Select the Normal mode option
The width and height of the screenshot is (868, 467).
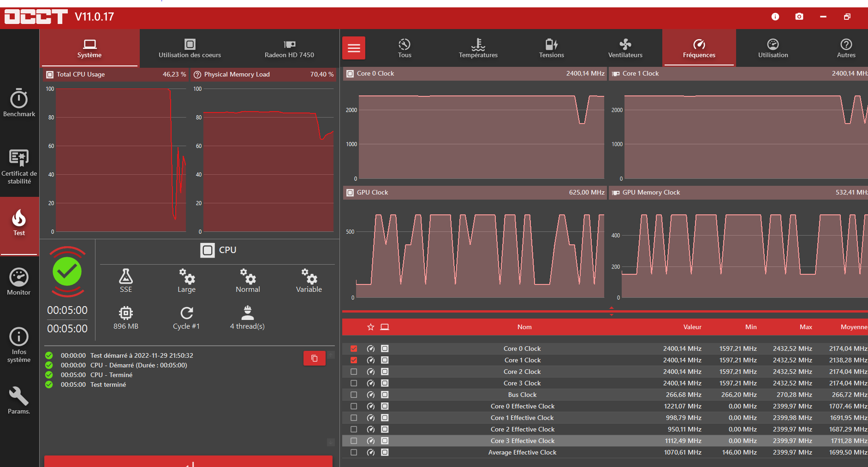click(248, 280)
